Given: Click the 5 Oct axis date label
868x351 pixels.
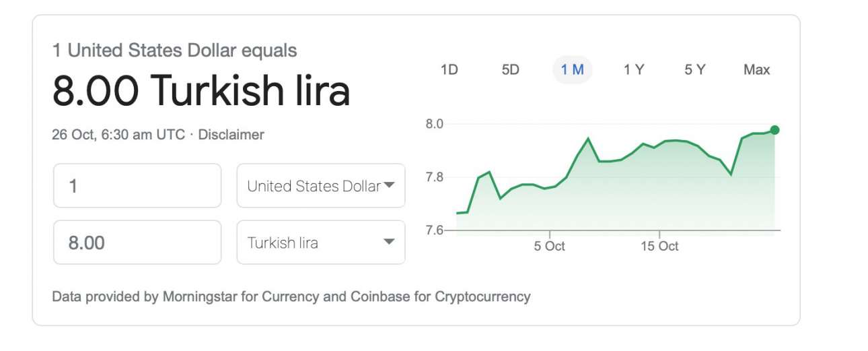Looking at the screenshot, I should click(549, 247).
